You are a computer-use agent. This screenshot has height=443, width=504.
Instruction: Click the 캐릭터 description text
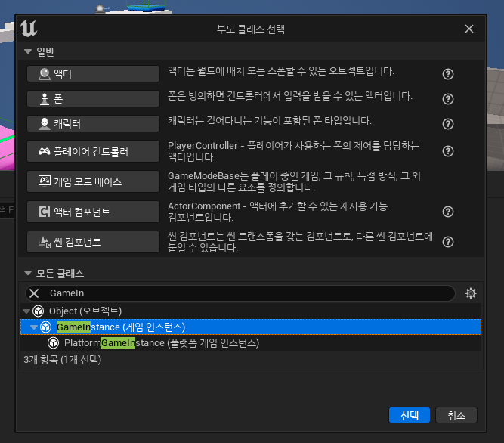coord(270,121)
